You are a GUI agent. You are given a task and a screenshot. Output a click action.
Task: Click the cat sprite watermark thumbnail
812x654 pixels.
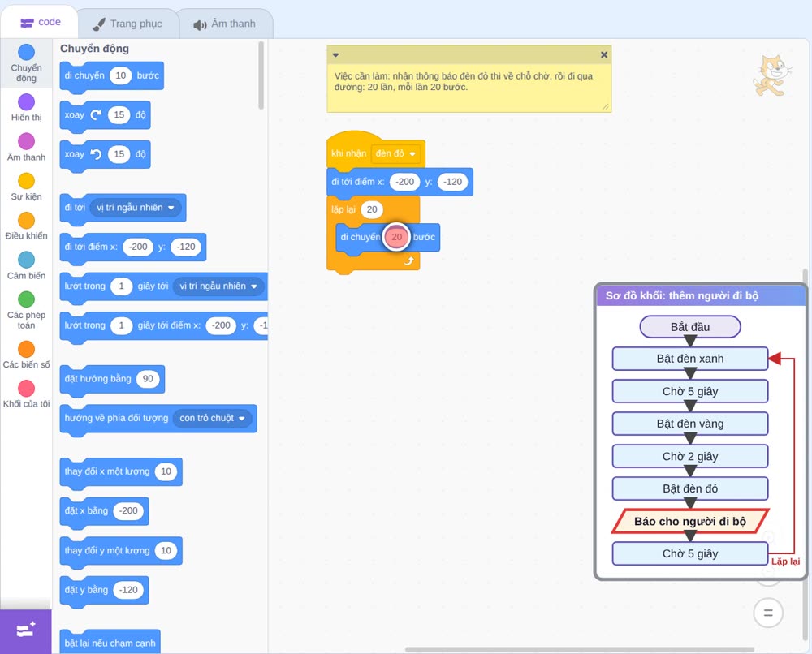(x=771, y=75)
